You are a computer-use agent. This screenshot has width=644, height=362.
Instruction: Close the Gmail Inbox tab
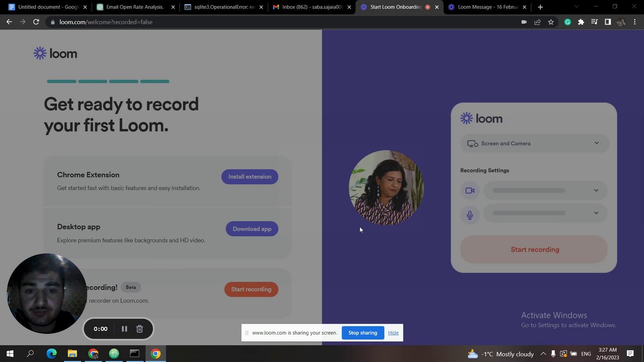click(349, 7)
